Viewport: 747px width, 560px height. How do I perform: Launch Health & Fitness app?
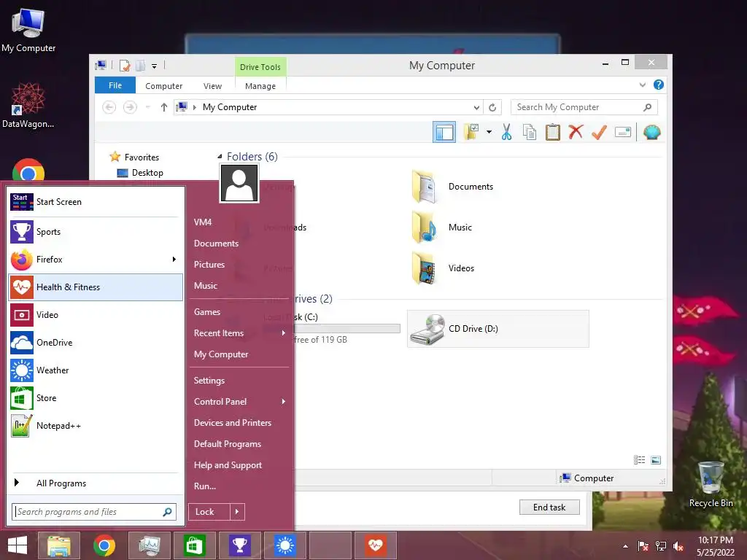(96, 287)
